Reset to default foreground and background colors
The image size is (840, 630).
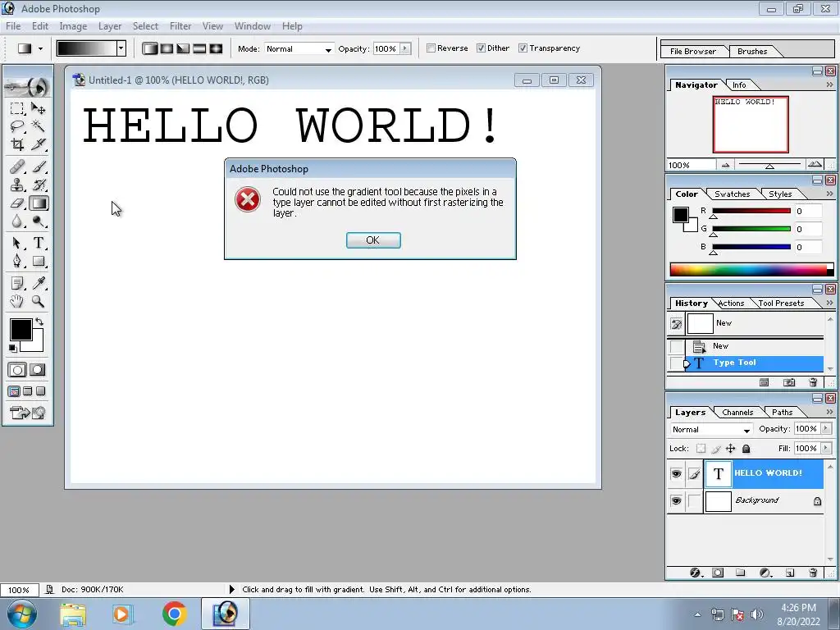pyautogui.click(x=13, y=348)
